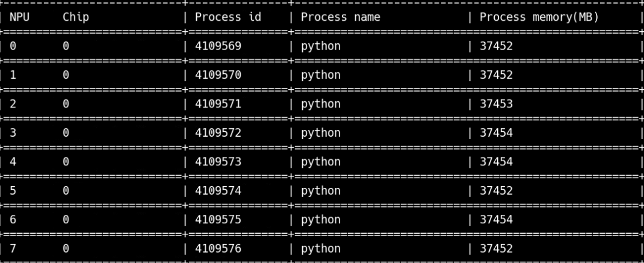Click the memory value in NPU 3's row
The width and height of the screenshot is (644, 263).
[496, 133]
